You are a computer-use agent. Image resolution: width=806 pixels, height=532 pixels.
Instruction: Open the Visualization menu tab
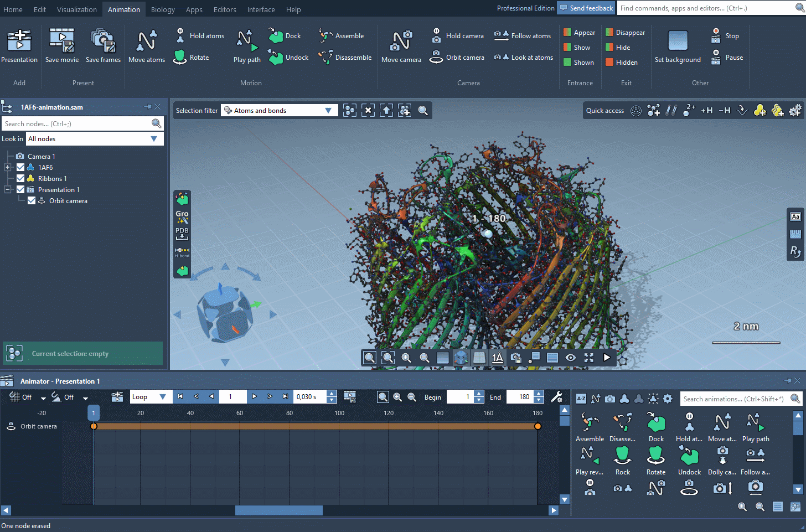point(77,9)
